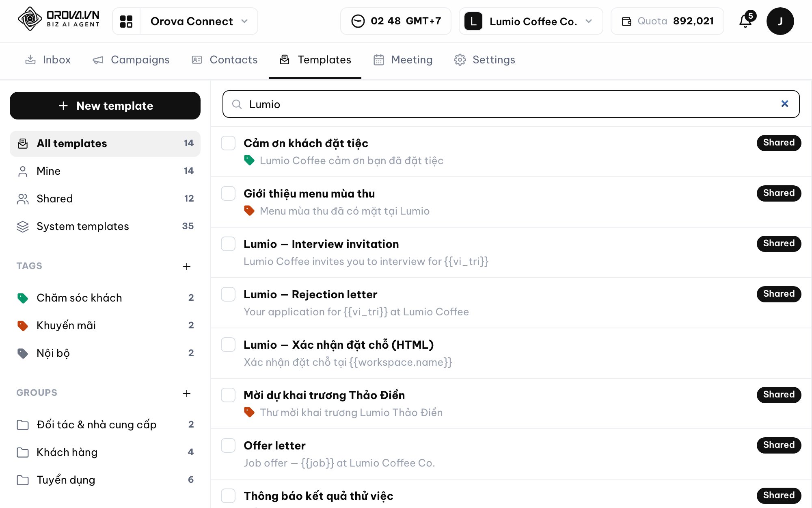Click the search magnifier icon
Screen dimensions: 812x508
click(x=237, y=104)
